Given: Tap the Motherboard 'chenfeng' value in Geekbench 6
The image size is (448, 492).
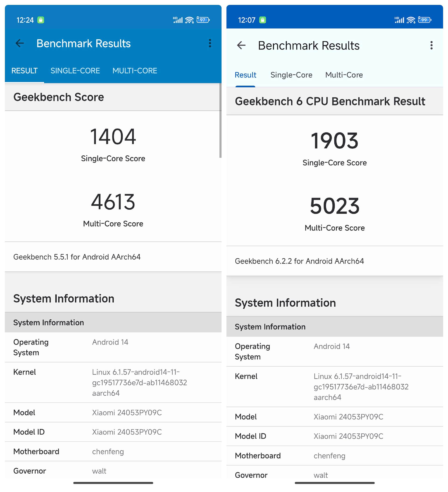Looking at the screenshot, I should (x=330, y=456).
